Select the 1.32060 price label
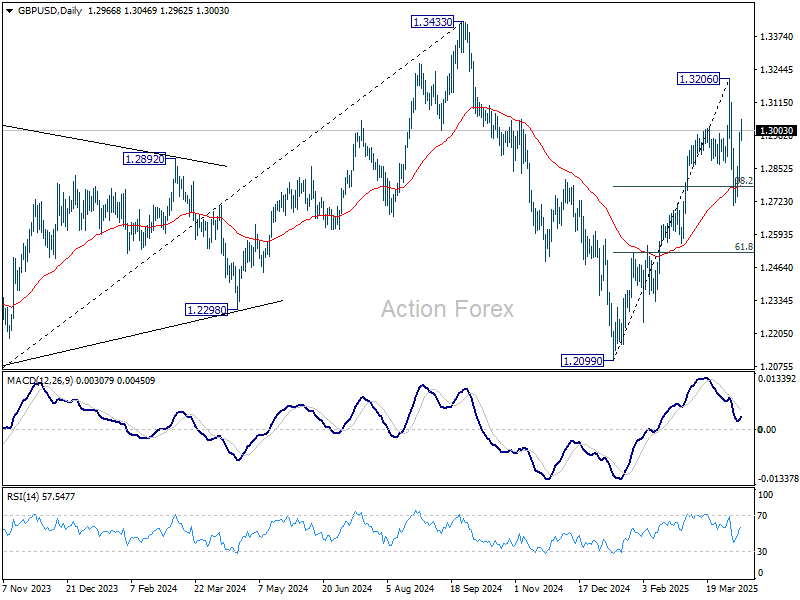Viewport: 800px width, 600px height. click(698, 79)
